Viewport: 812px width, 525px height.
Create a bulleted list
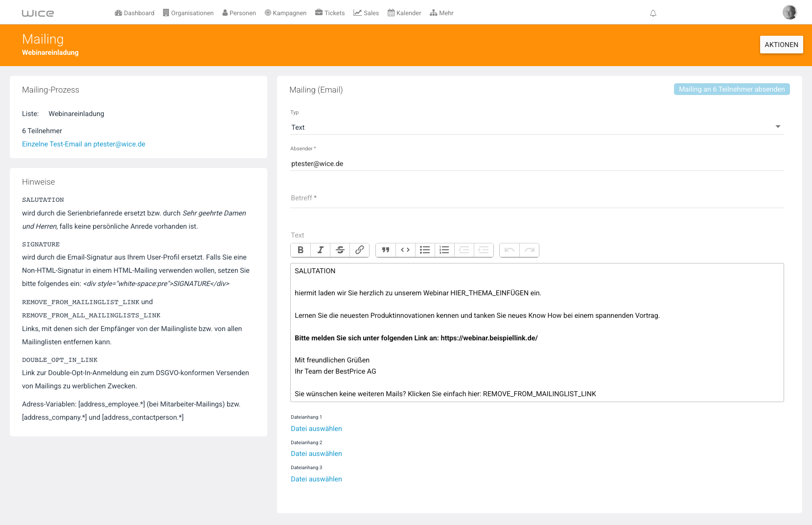tap(425, 250)
